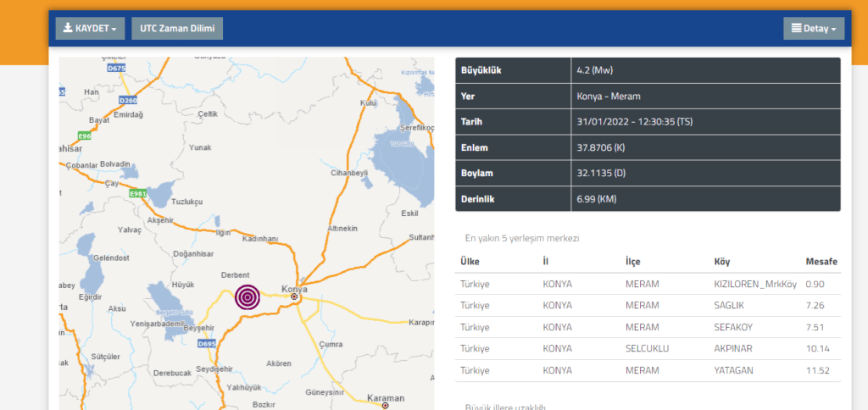Click the D695 road shield
Image resolution: width=868 pixels, height=410 pixels.
pyautogui.click(x=206, y=344)
